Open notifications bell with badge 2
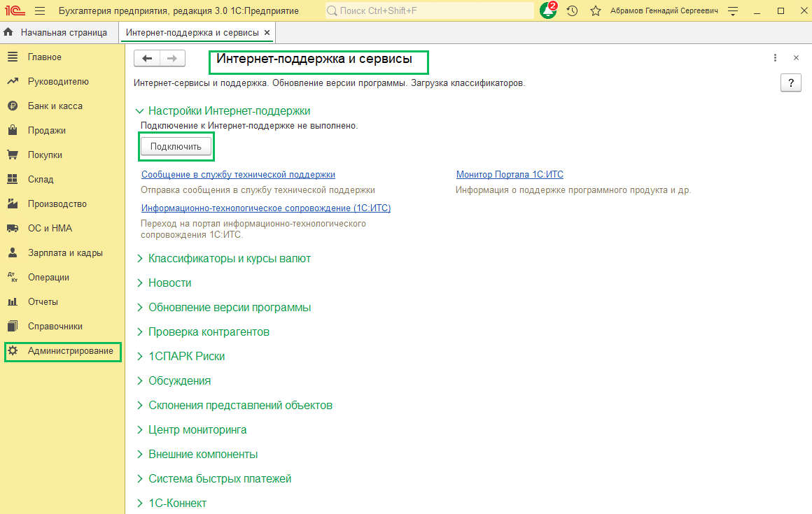812x514 pixels. point(548,10)
